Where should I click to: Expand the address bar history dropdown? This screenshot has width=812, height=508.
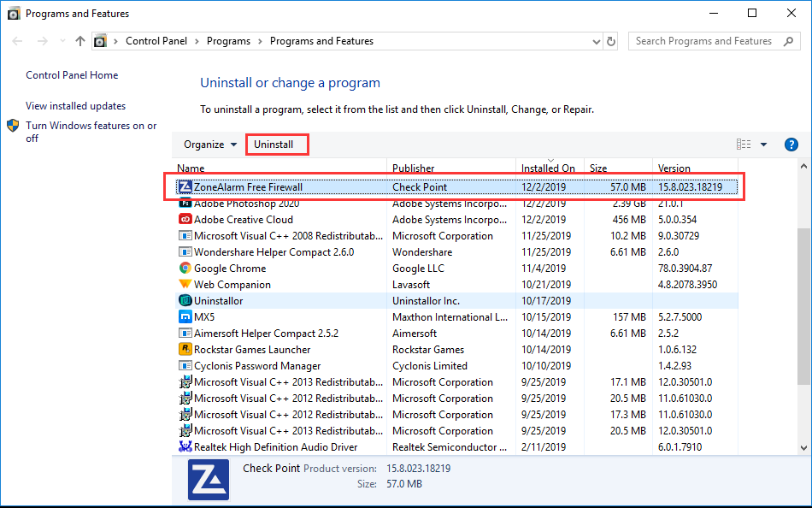click(596, 41)
